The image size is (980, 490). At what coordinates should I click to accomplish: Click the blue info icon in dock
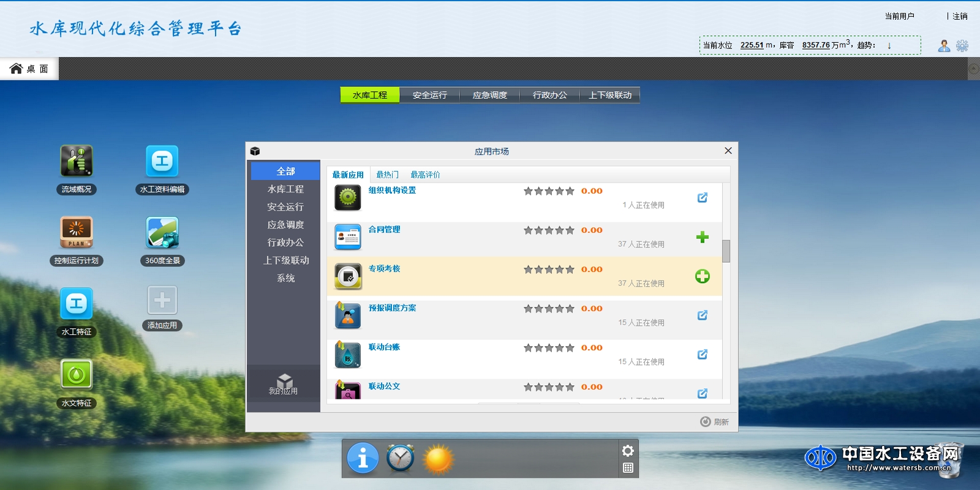tap(363, 458)
